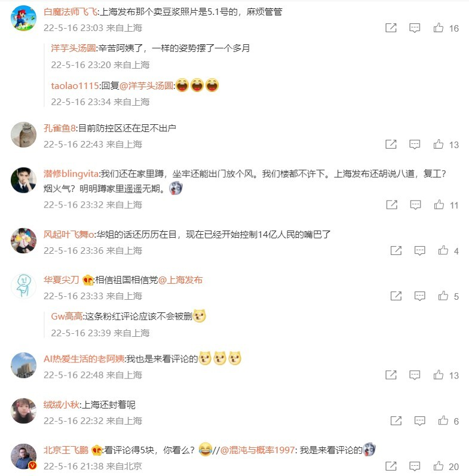Open the 洋芋头汤圆 username link in the reply
Viewport: 469px width, 476px height.
[73, 48]
